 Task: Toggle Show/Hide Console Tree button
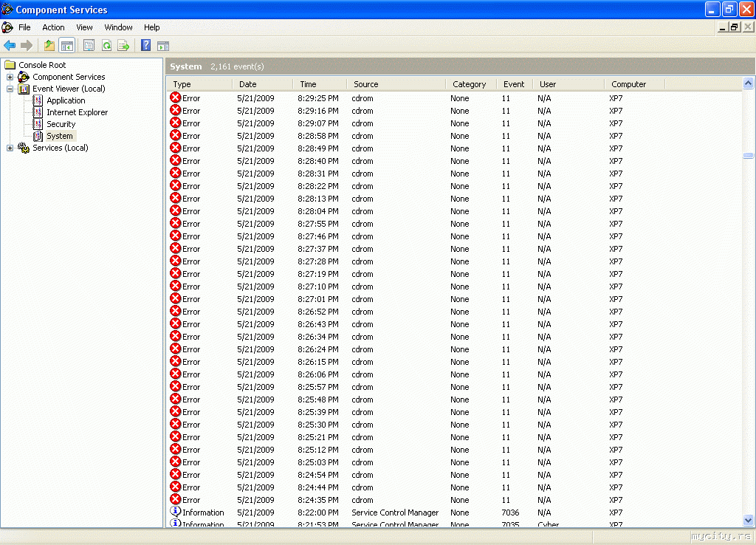click(x=67, y=46)
